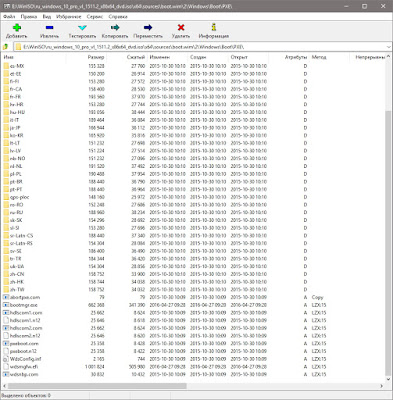Go up one folder using address bar icon

(x=5, y=47)
